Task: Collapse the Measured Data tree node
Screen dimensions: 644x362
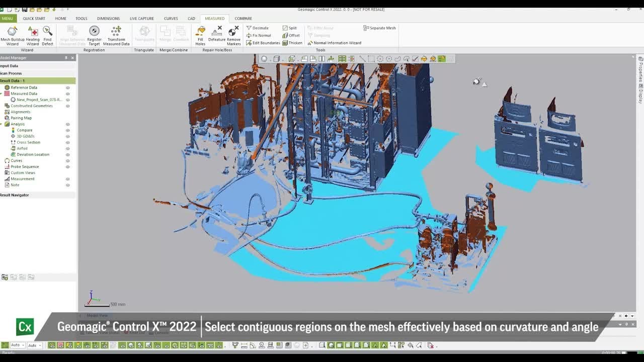Action: (2, 94)
